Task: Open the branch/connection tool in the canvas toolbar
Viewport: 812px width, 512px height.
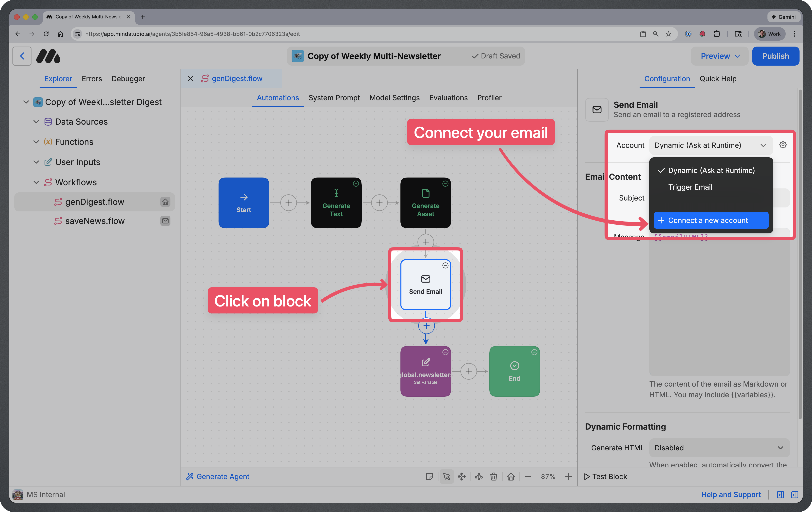Action: 478,477
